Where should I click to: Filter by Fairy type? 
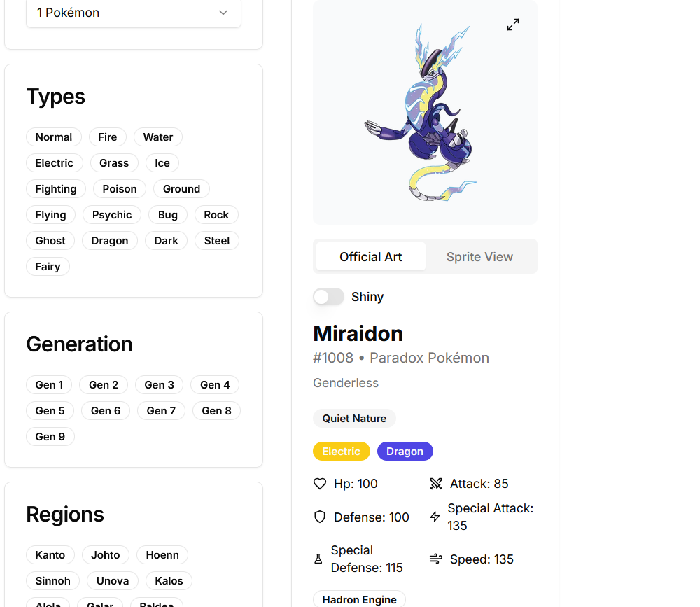pyautogui.click(x=48, y=267)
